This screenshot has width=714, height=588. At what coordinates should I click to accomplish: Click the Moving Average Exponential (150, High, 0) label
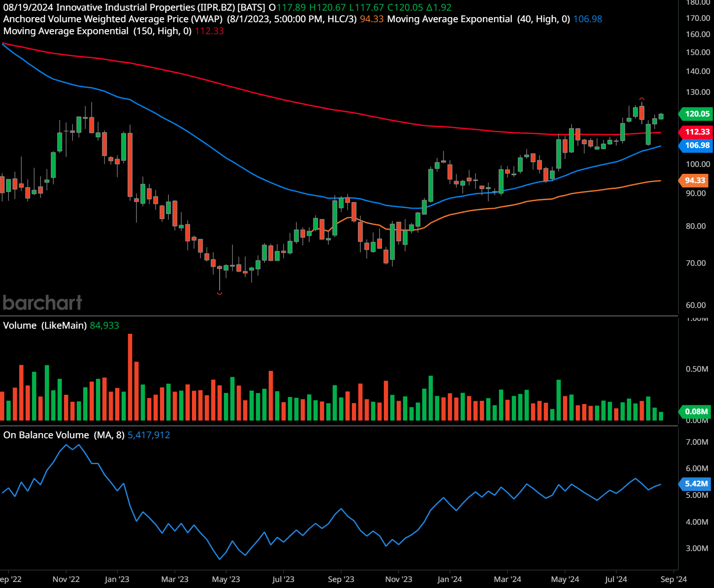point(98,31)
